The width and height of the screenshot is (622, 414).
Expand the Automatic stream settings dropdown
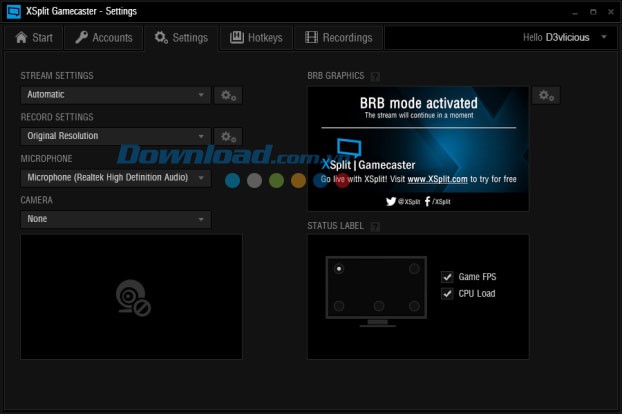pos(115,95)
